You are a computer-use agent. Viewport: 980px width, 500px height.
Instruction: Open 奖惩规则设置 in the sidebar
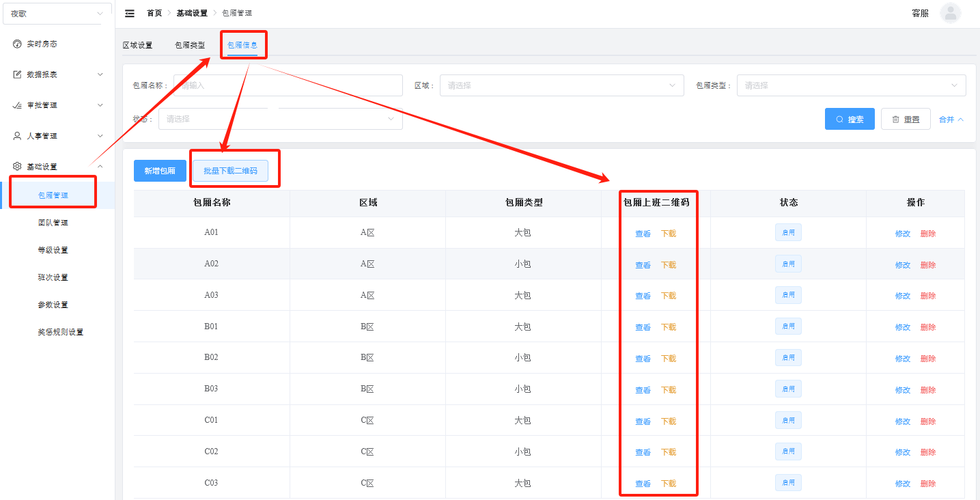(x=57, y=332)
